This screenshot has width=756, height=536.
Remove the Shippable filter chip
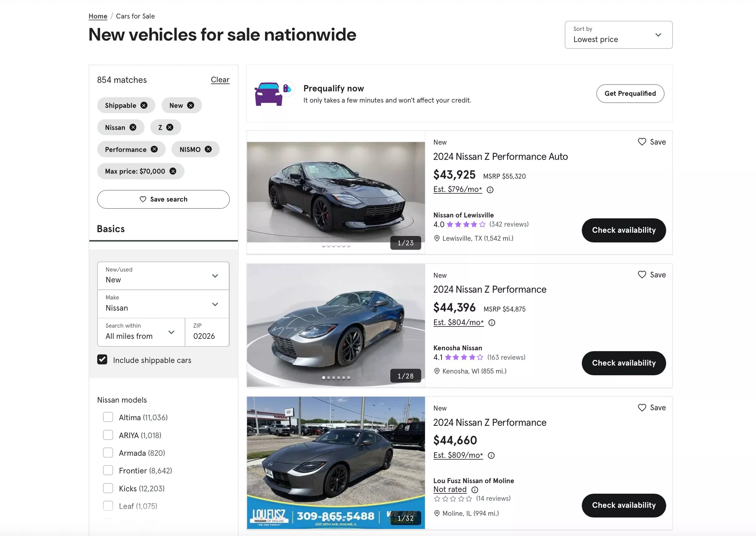(144, 105)
